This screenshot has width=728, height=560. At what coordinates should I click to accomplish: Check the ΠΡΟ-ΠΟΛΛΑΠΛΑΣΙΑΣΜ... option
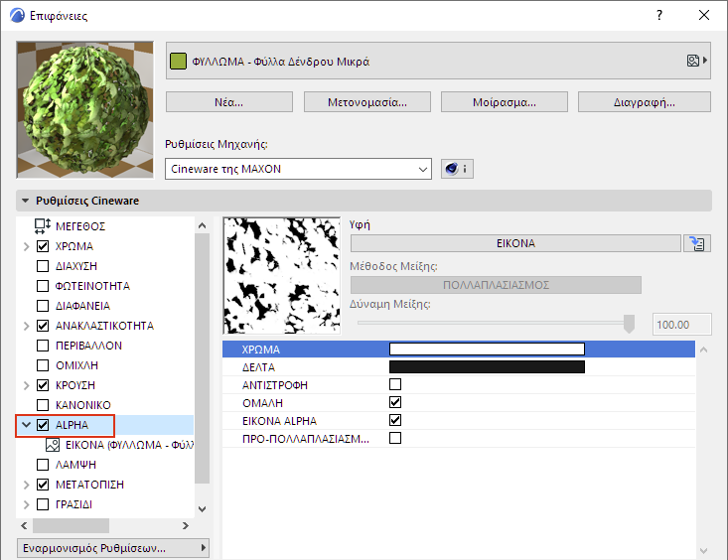[x=395, y=438]
